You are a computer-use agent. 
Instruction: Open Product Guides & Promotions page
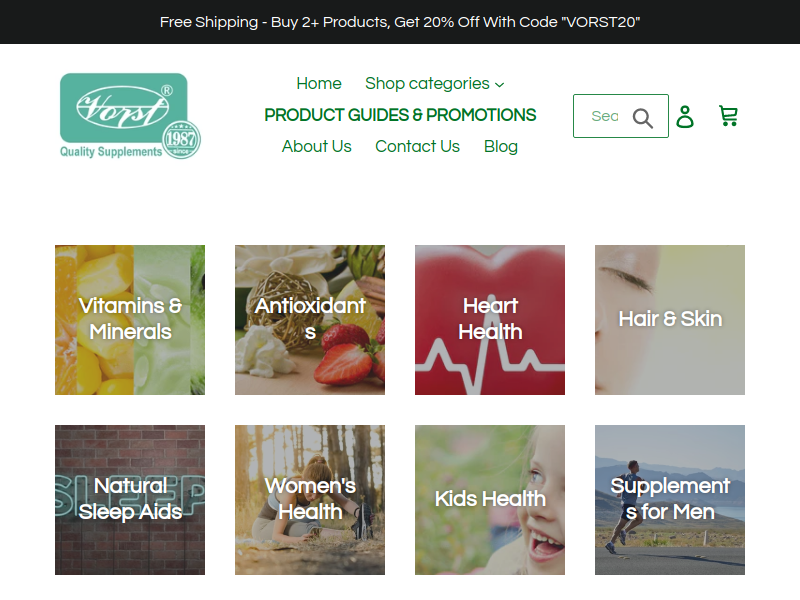click(401, 115)
